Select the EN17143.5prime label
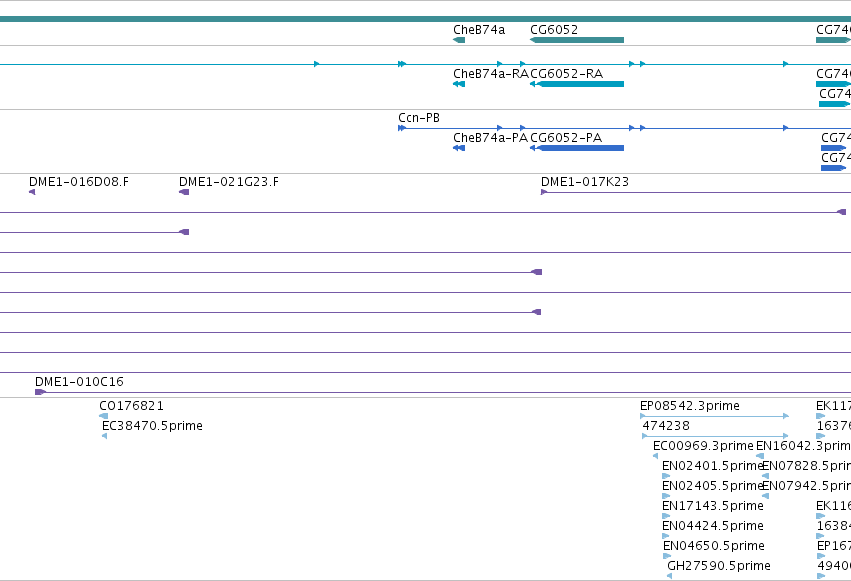The height and width of the screenshot is (581, 851). [713, 506]
